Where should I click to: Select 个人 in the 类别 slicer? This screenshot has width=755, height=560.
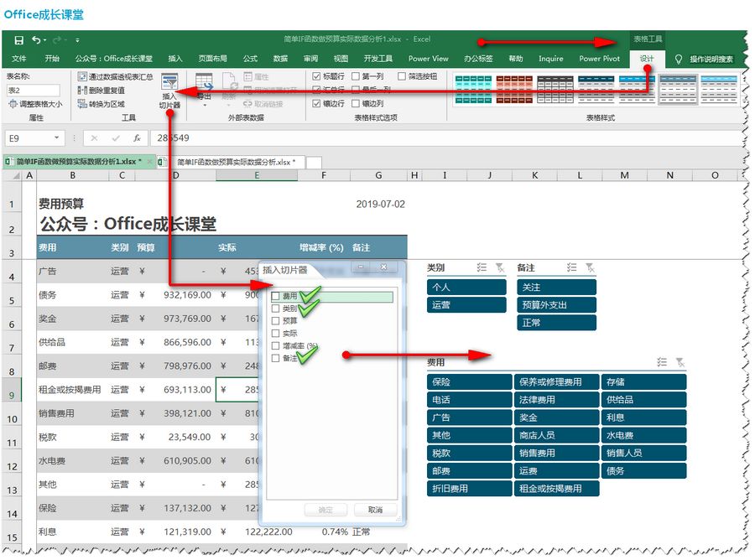466,288
